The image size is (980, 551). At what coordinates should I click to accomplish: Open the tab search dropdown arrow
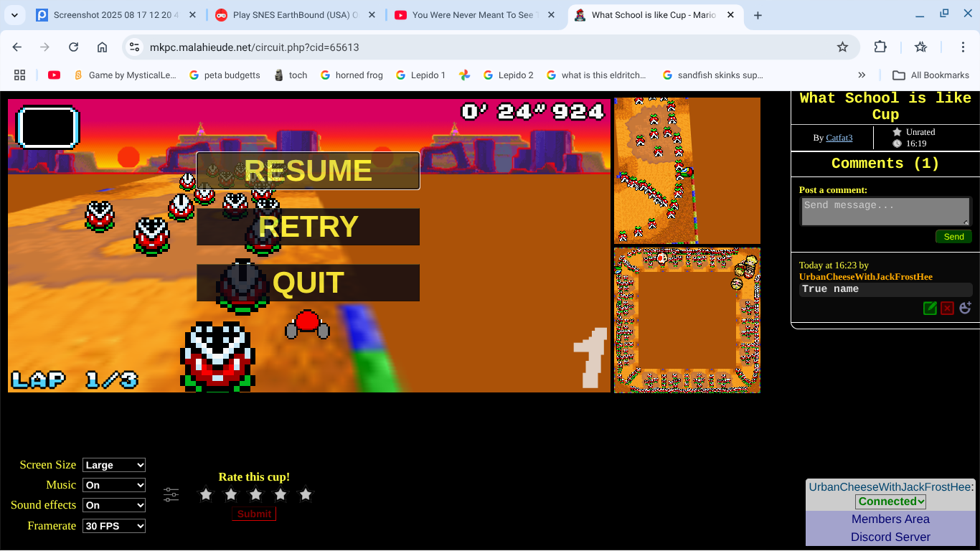tap(15, 15)
